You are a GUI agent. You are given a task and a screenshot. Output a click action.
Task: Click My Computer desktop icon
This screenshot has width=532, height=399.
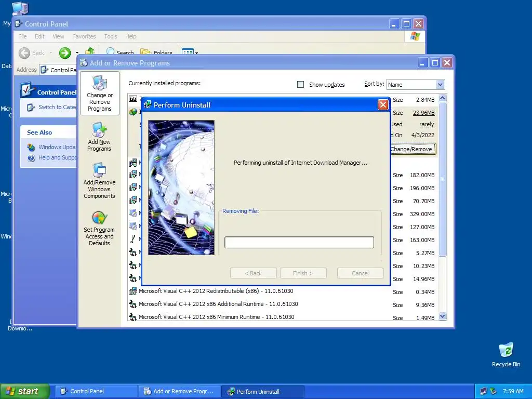pyautogui.click(x=20, y=8)
